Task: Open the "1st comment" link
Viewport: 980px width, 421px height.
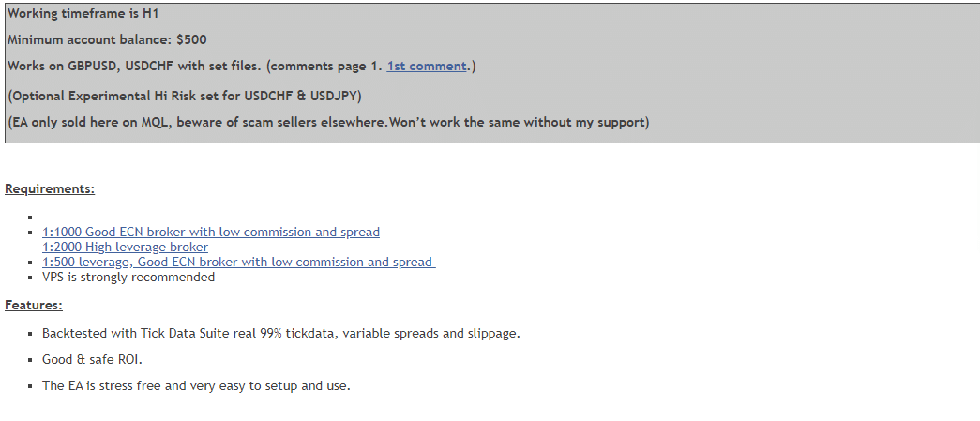Action: coord(427,67)
